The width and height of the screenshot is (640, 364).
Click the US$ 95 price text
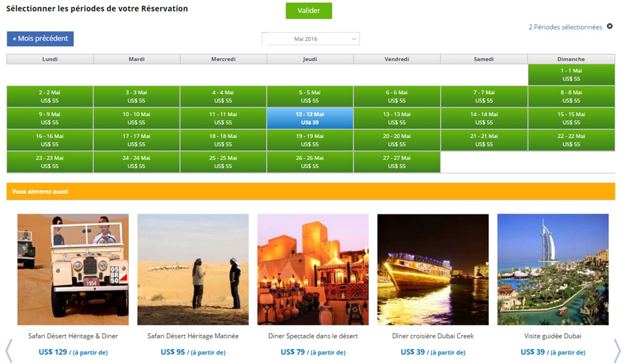coord(173,352)
